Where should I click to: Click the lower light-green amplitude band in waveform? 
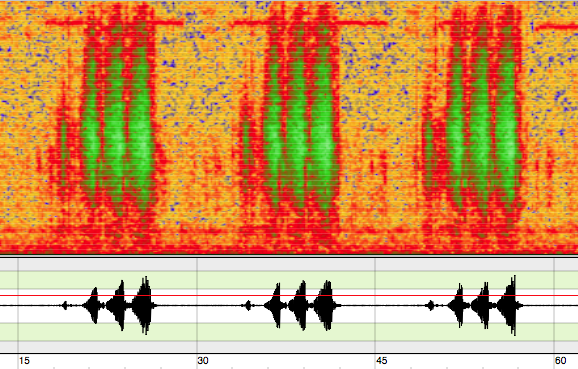(x=289, y=332)
